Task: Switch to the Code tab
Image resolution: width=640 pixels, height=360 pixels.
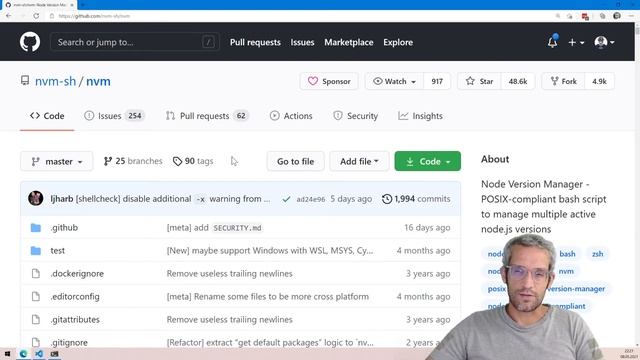Action: pyautogui.click(x=47, y=116)
